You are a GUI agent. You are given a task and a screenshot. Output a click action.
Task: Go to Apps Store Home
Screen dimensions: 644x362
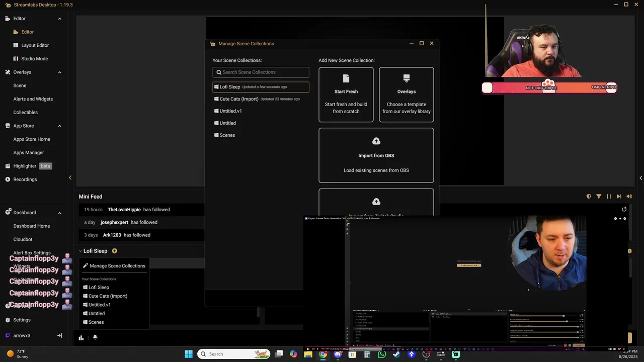coord(32,139)
